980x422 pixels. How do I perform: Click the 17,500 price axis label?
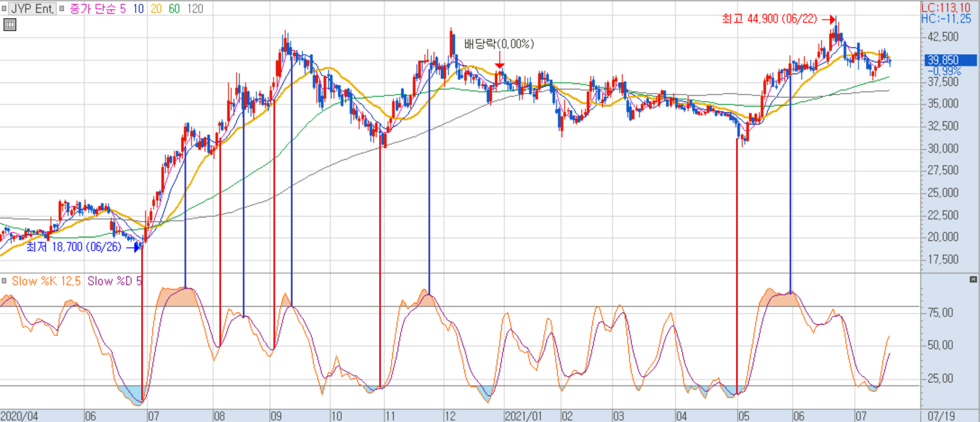pyautogui.click(x=943, y=259)
